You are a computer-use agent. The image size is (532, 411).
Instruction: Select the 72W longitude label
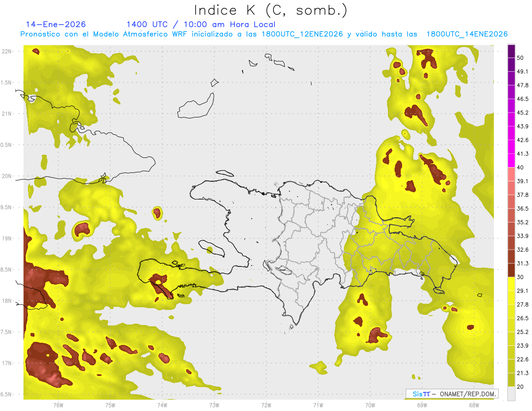[x=266, y=405]
